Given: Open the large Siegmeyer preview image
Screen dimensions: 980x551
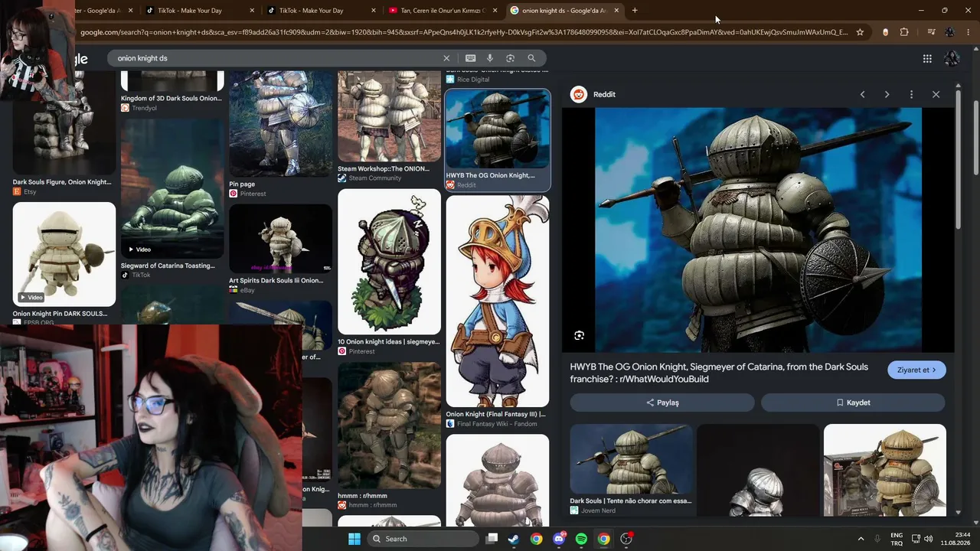Looking at the screenshot, I should pyautogui.click(x=758, y=230).
